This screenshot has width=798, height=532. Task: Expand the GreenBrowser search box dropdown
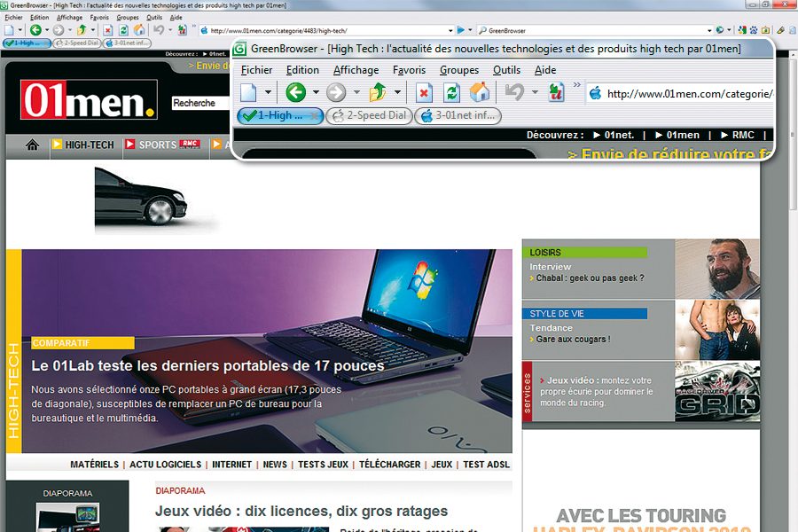[x=709, y=30]
